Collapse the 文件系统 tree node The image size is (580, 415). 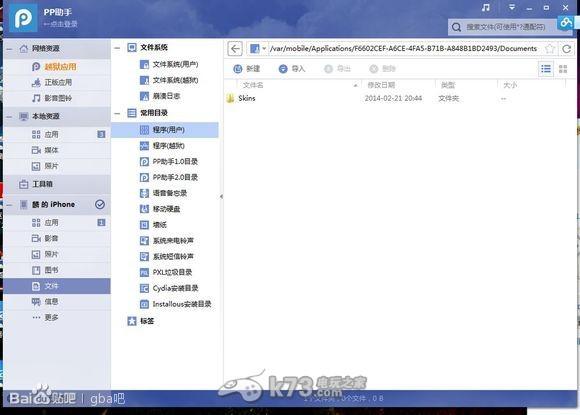117,48
